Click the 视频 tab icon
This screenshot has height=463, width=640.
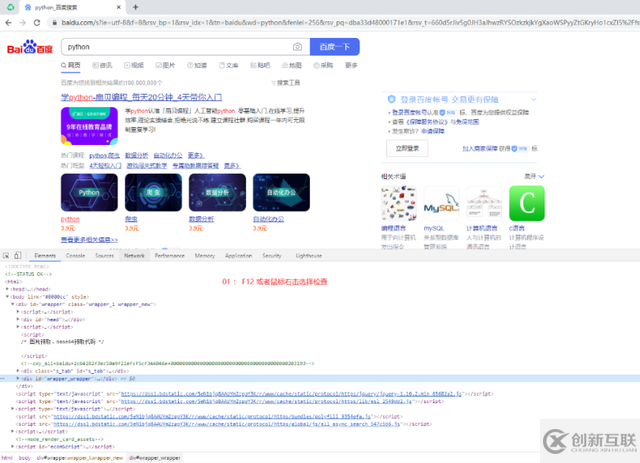tap(127, 65)
